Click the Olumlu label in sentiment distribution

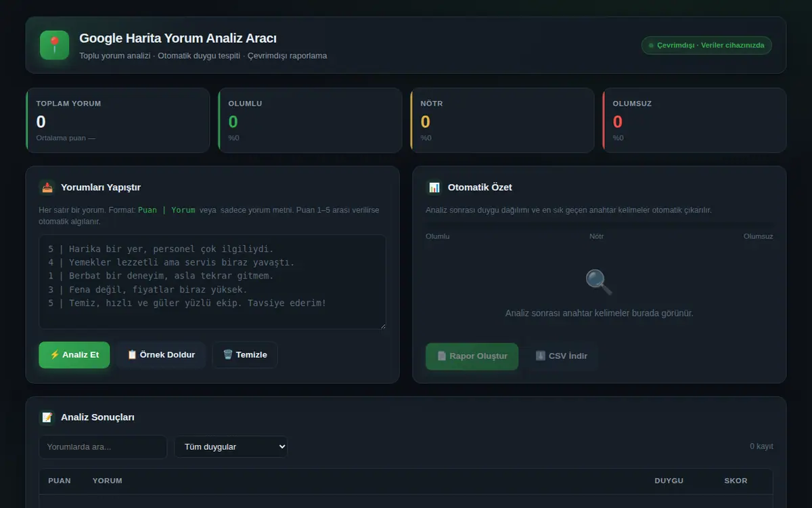[x=437, y=236]
